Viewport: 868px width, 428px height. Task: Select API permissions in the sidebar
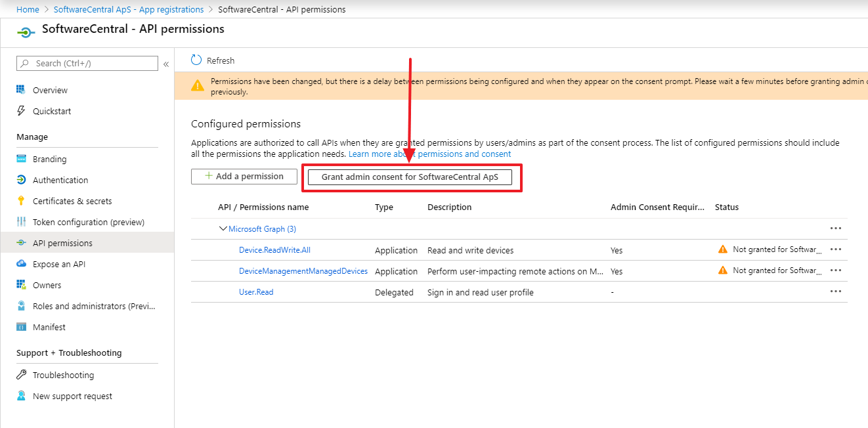62,244
